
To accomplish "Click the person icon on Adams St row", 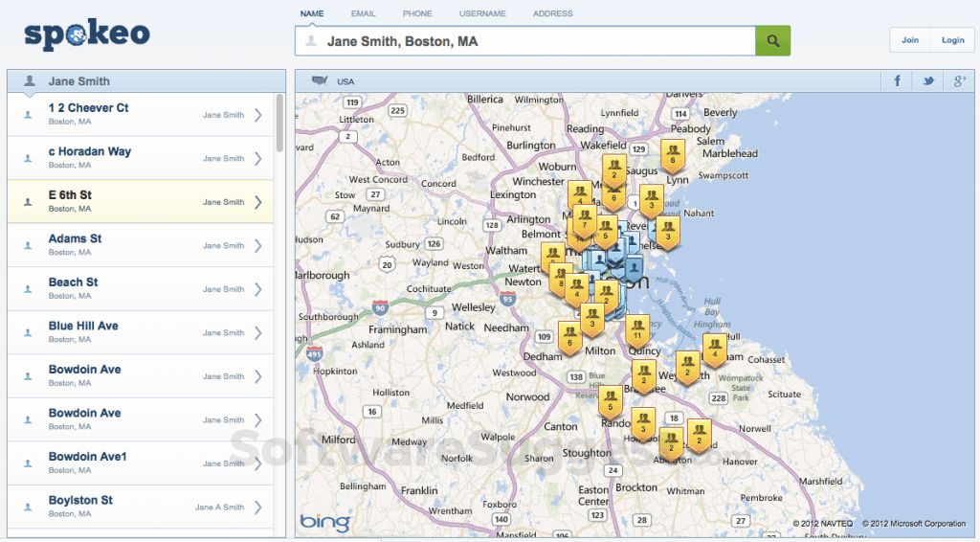I will (x=28, y=246).
